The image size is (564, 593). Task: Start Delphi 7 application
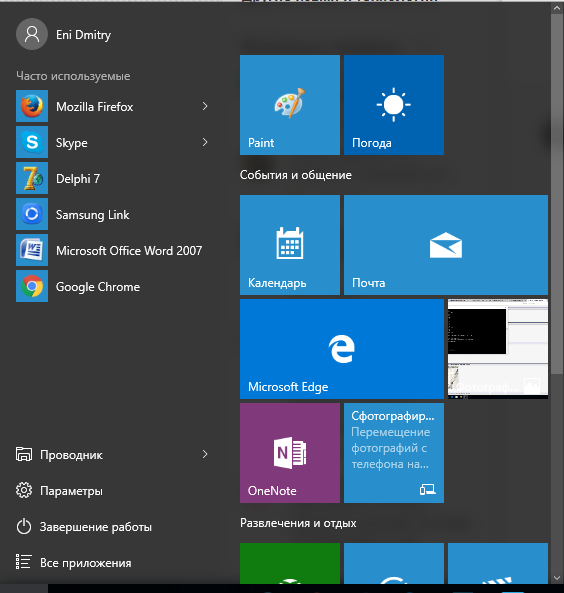click(x=112, y=178)
